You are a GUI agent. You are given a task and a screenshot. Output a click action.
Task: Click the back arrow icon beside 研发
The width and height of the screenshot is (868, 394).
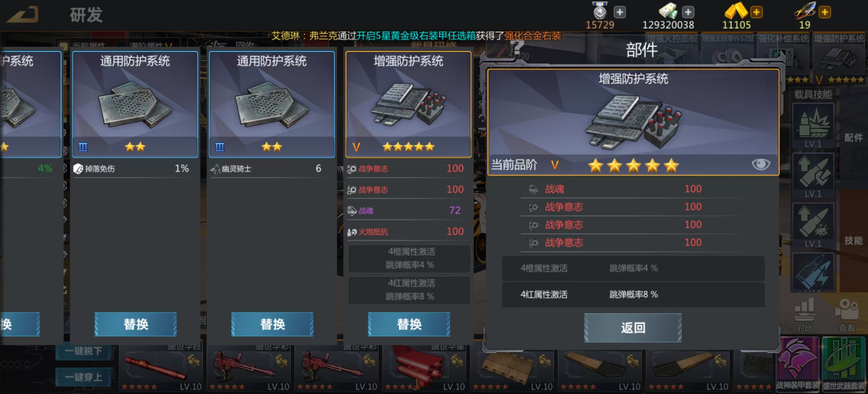[x=23, y=15]
